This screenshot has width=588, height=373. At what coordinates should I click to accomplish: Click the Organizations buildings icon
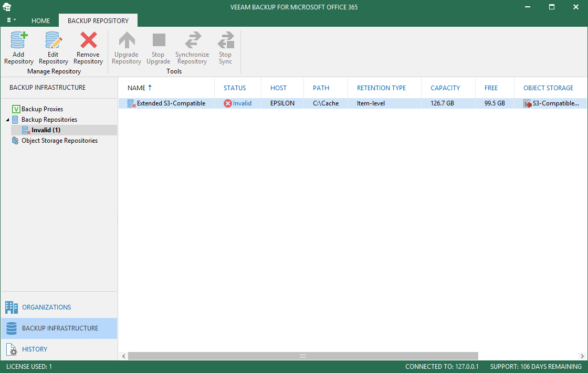11,307
